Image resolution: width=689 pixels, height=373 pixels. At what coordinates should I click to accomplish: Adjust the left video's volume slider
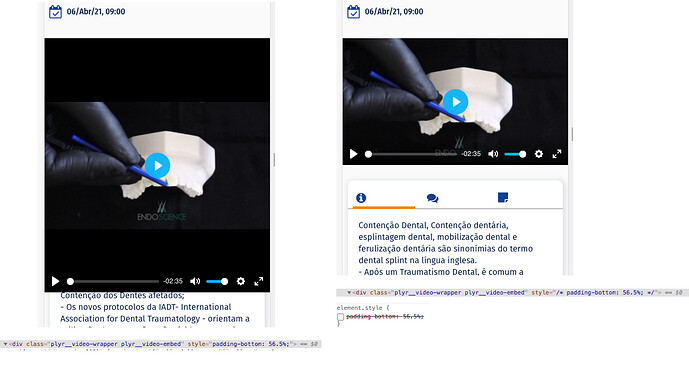218,281
